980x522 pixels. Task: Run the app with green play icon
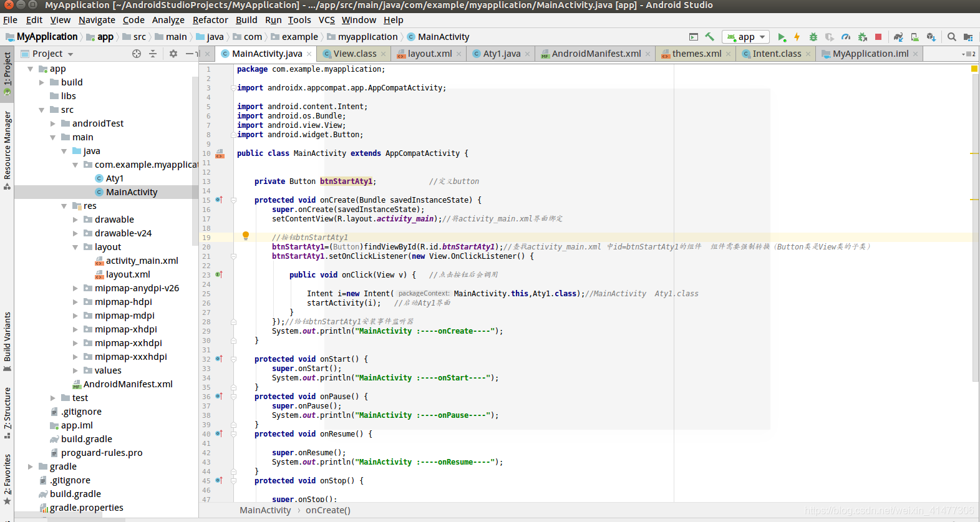pos(782,37)
